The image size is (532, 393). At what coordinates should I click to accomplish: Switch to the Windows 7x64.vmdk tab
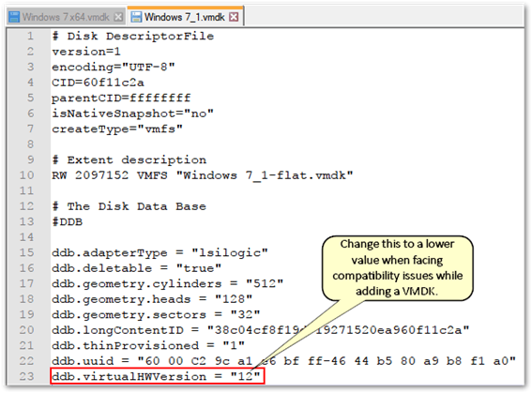coord(66,17)
